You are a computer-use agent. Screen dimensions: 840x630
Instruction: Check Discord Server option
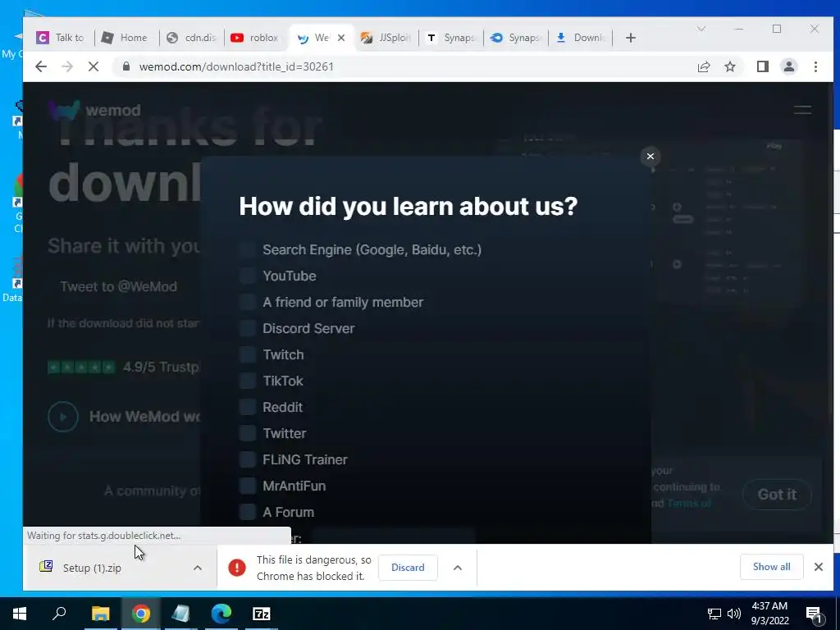pyautogui.click(x=248, y=328)
